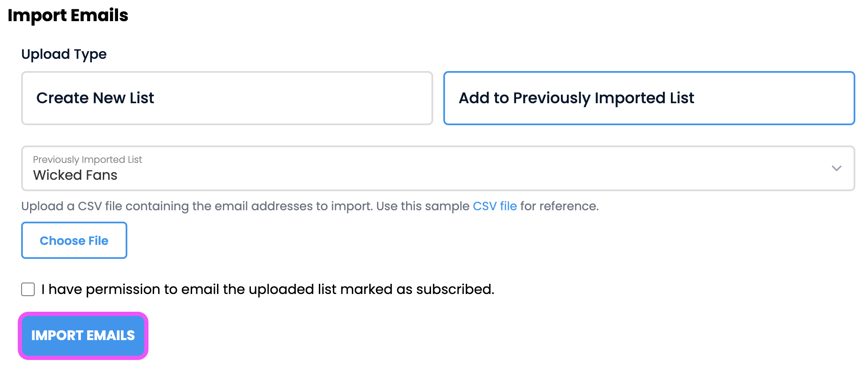Select the Create New List upload type
This screenshot has height=379, width=868.
[95, 98]
